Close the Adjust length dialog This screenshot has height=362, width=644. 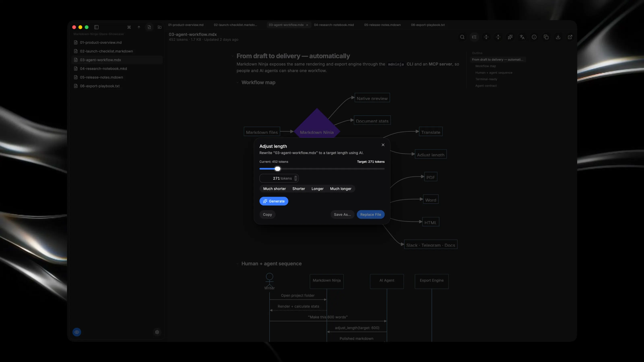tap(383, 145)
